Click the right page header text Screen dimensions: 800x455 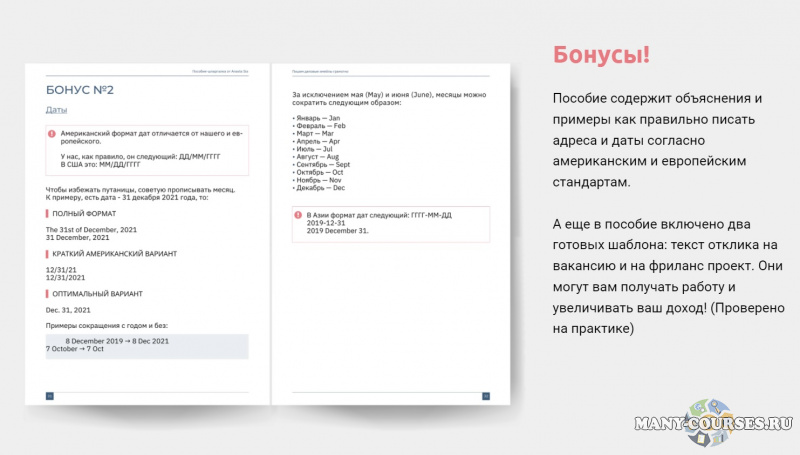(320, 71)
